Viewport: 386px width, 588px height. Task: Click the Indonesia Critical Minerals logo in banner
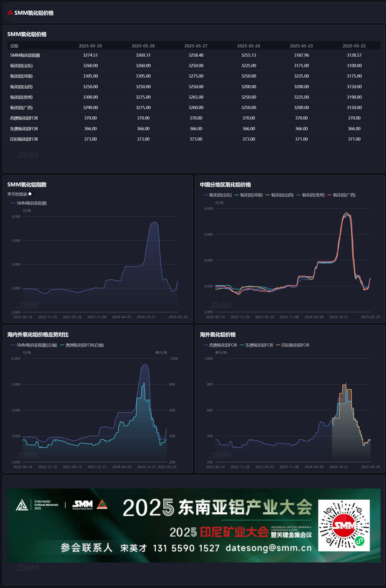[x=37, y=505]
